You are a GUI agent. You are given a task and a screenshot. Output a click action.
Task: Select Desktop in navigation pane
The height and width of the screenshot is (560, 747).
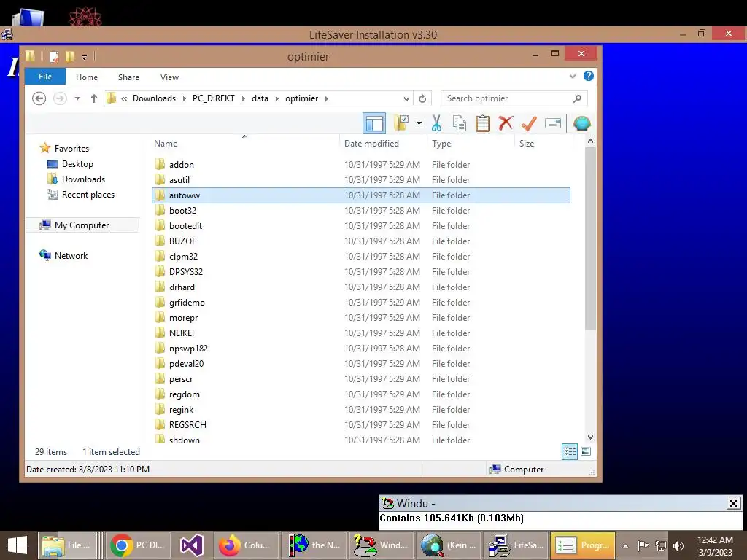coord(77,164)
